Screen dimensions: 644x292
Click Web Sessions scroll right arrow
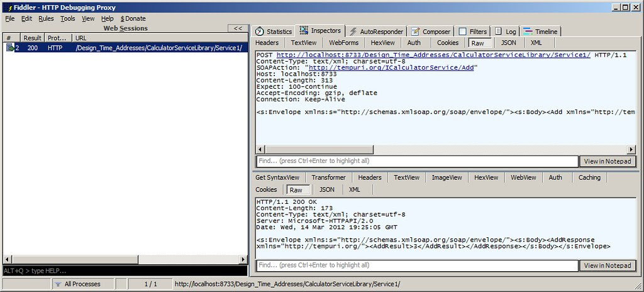tap(243, 259)
